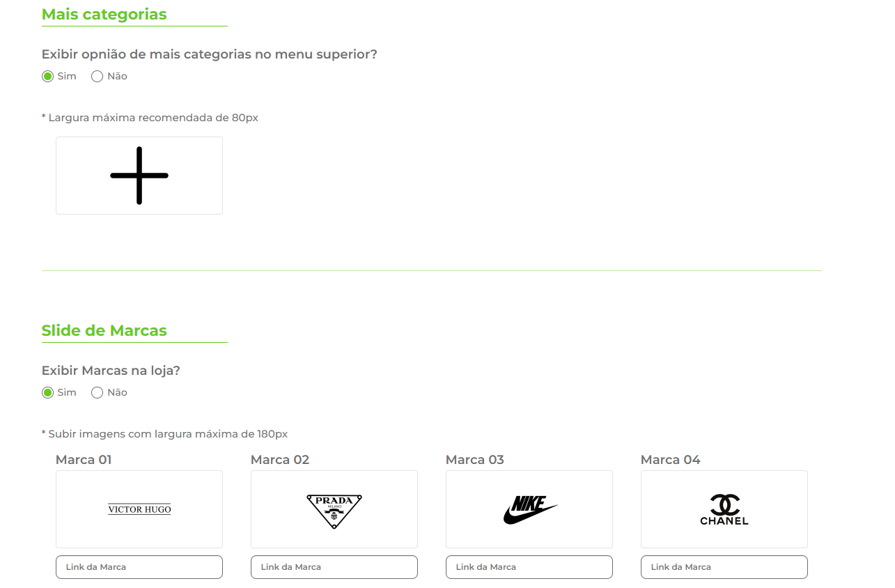Select Não for Exibir Marcas na loja
Screen dimensions: 895x588
98,393
